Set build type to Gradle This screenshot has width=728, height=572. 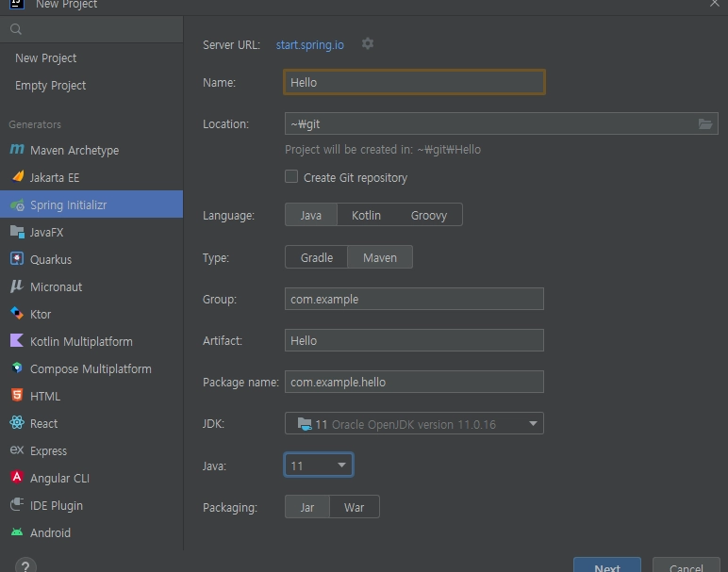317,257
